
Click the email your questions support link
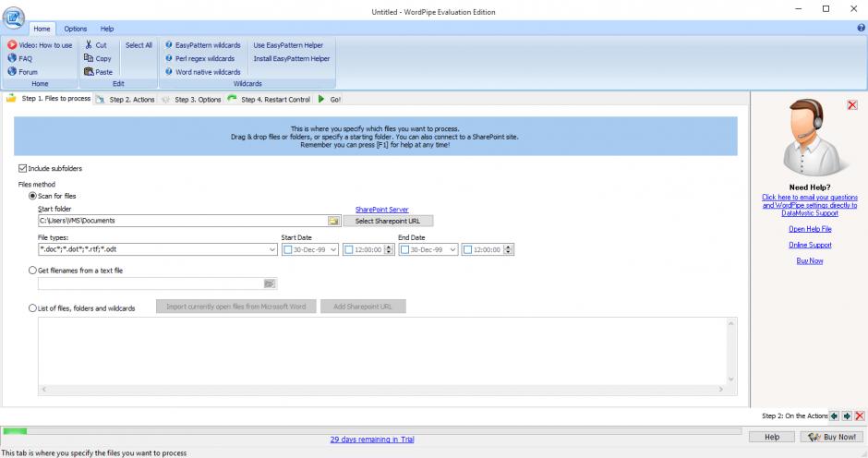point(809,205)
